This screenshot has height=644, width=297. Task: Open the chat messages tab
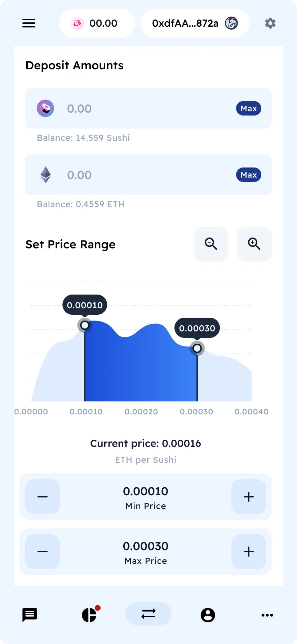click(x=30, y=615)
